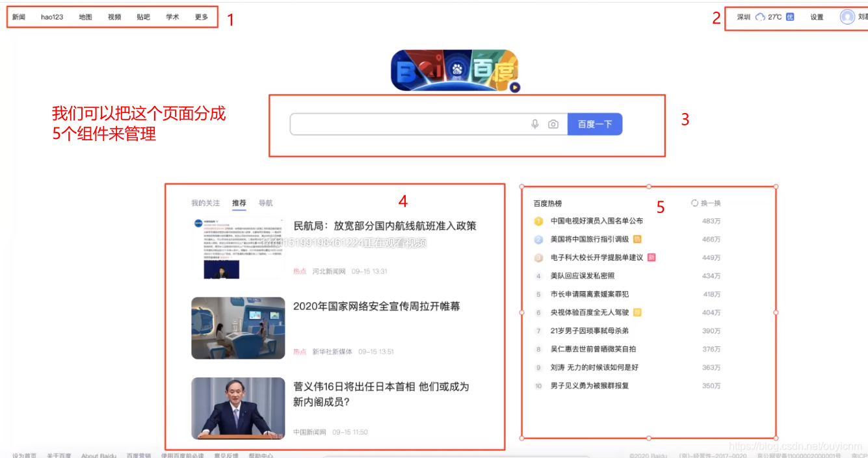Click the 27℃ temperature reading
The height and width of the screenshot is (458, 868).
pyautogui.click(x=775, y=17)
